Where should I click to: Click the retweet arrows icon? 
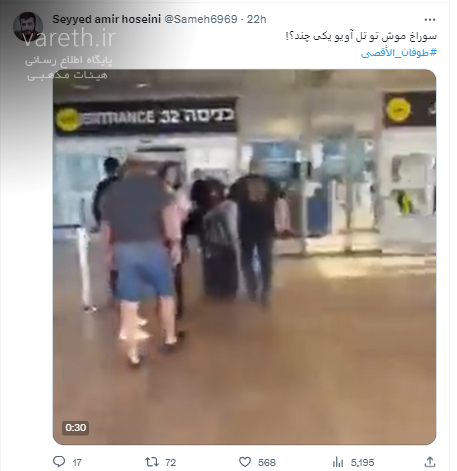point(152,462)
